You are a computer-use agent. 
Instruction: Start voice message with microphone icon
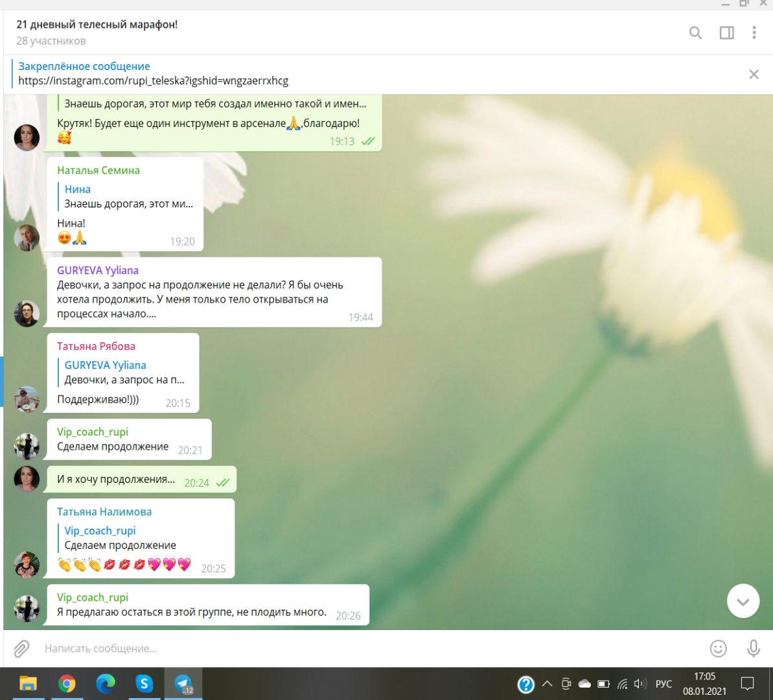tap(754, 648)
